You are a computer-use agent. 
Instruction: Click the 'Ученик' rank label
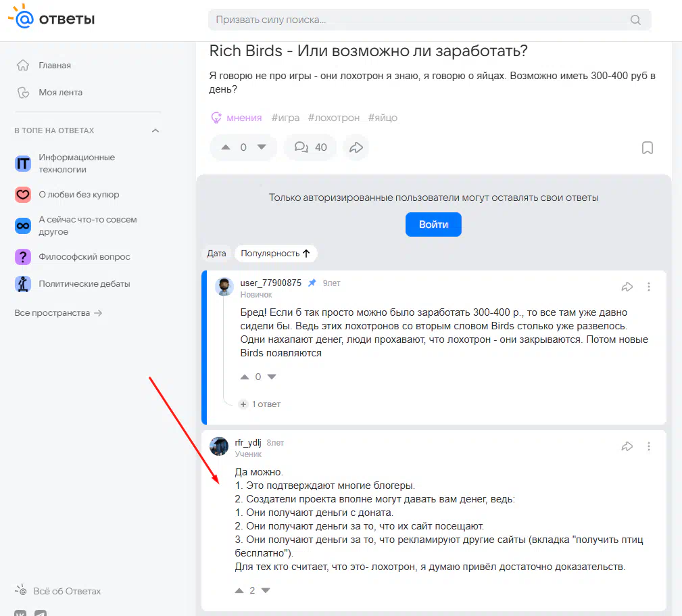(x=248, y=454)
